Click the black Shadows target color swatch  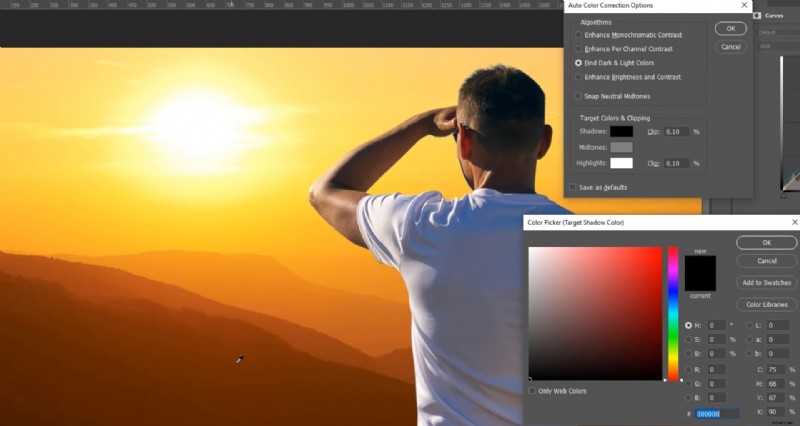click(x=621, y=132)
